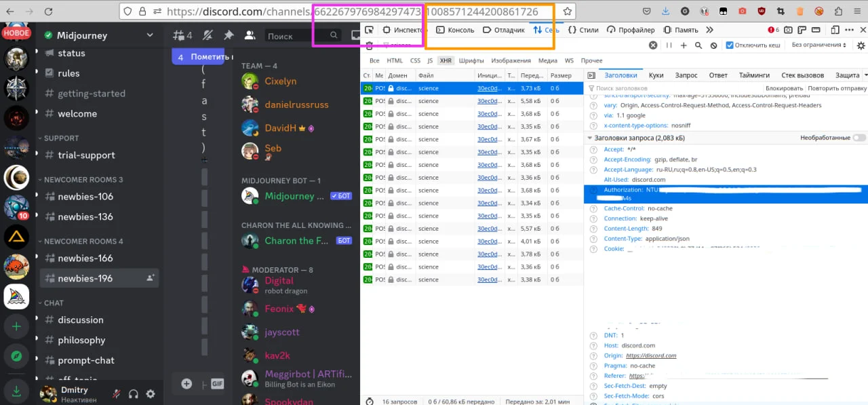
Task: Open GIF picker in message bar
Action: (x=217, y=384)
